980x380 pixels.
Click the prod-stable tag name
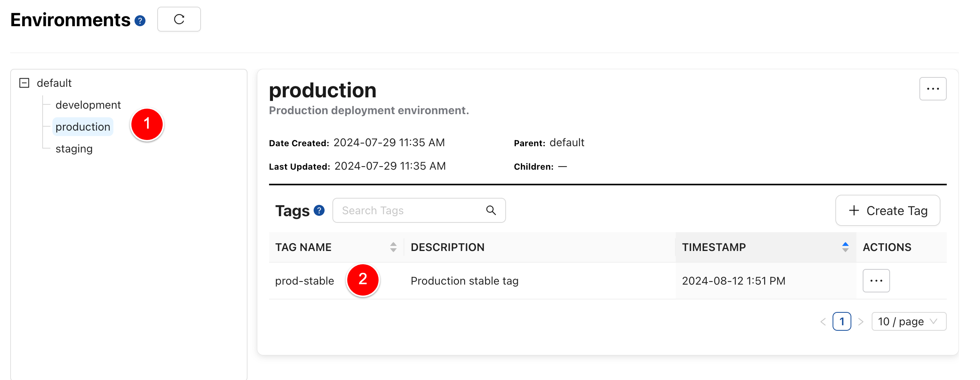[x=305, y=281]
